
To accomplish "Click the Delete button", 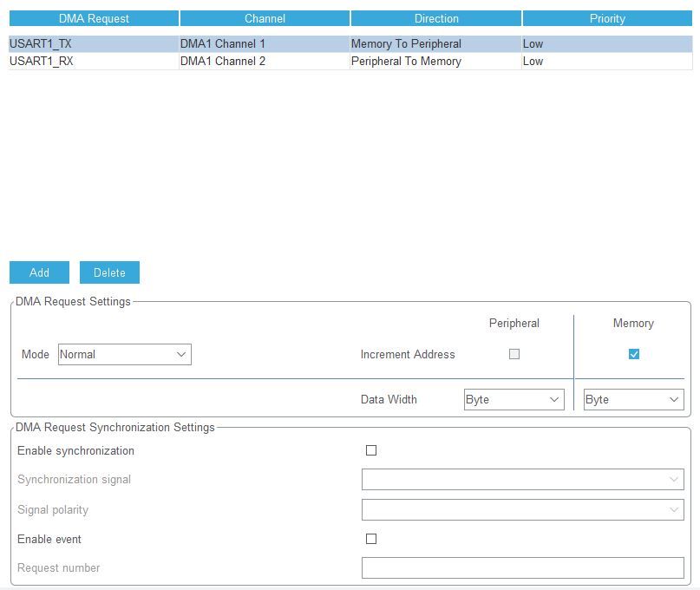I will [x=109, y=272].
